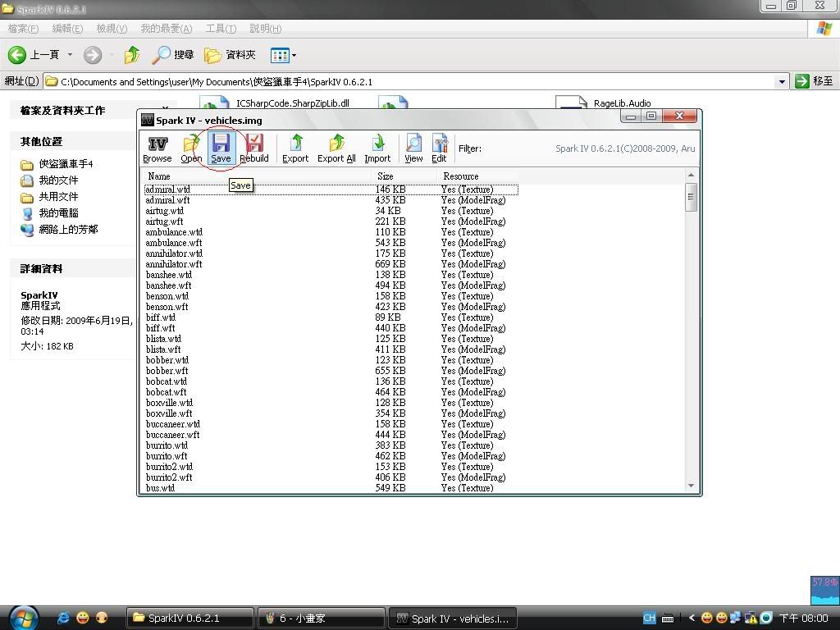Image resolution: width=840 pixels, height=630 pixels.
Task: Click the Browse icon in Spark IV
Action: click(157, 148)
